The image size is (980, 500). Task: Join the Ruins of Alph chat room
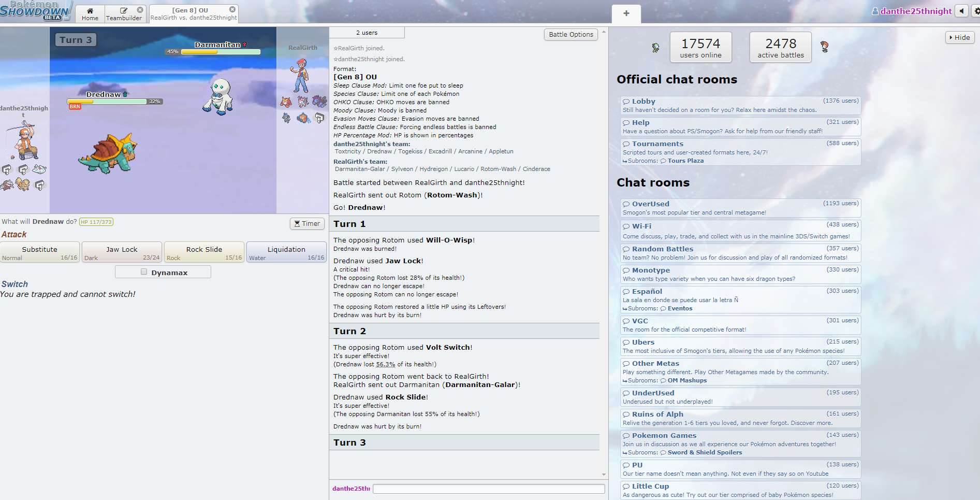point(740,418)
